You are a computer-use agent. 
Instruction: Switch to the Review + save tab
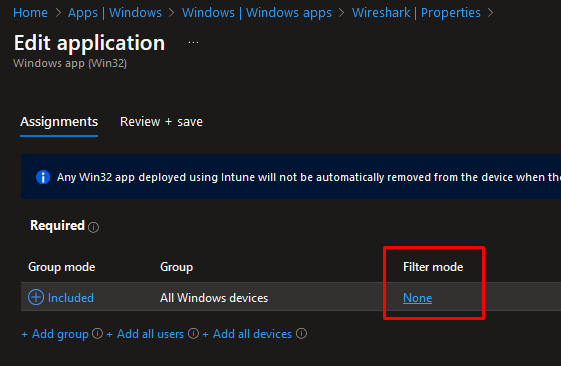161,122
